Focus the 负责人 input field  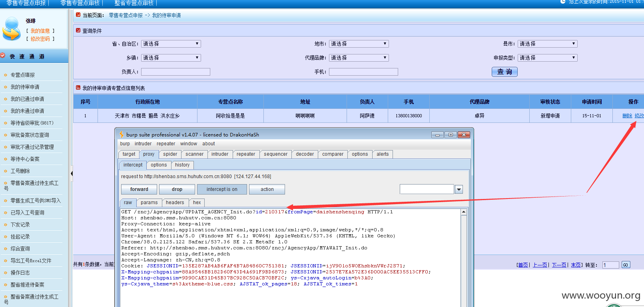click(175, 72)
